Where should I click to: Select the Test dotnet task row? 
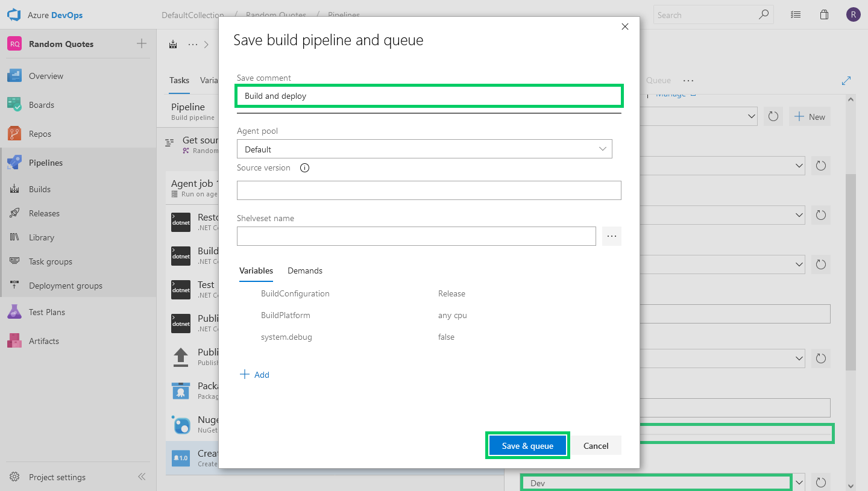pos(192,289)
